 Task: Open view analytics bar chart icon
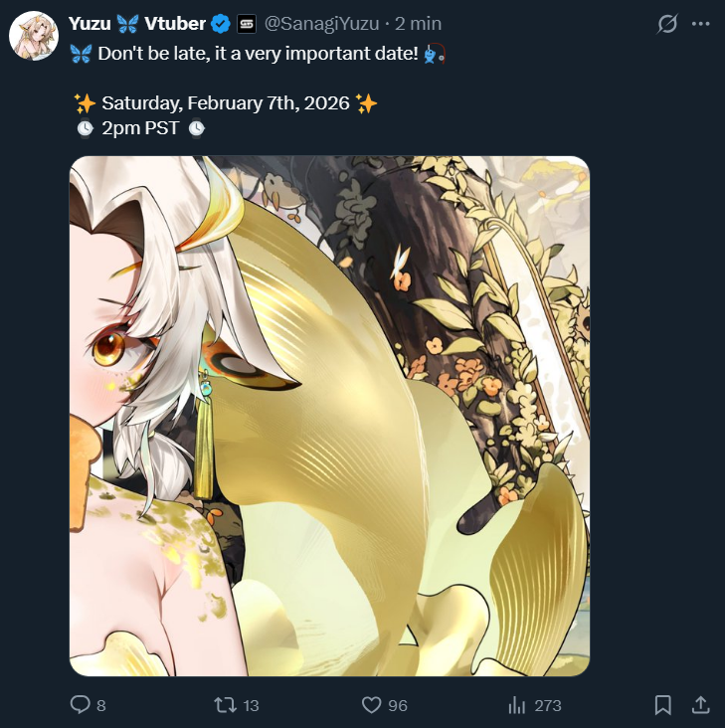pos(516,705)
